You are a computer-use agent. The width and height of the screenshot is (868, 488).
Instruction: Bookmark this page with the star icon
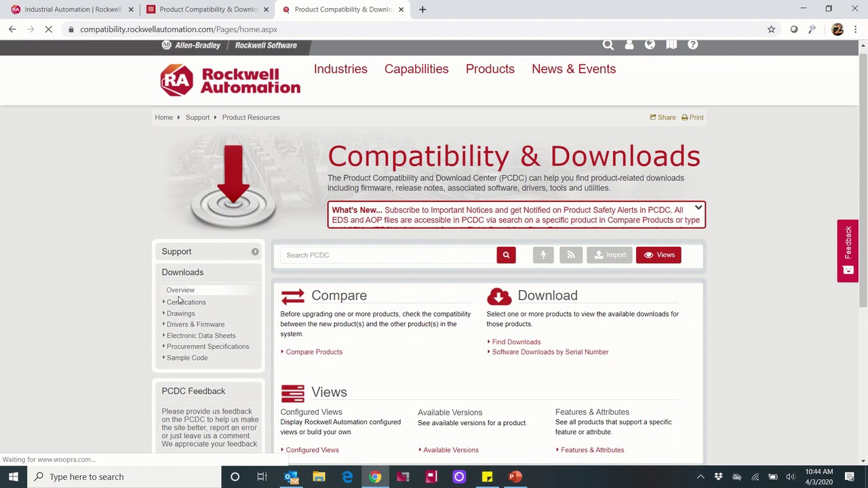point(771,29)
